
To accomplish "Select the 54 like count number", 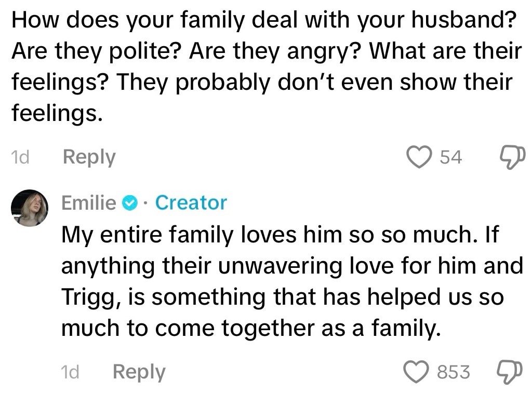I will (450, 156).
